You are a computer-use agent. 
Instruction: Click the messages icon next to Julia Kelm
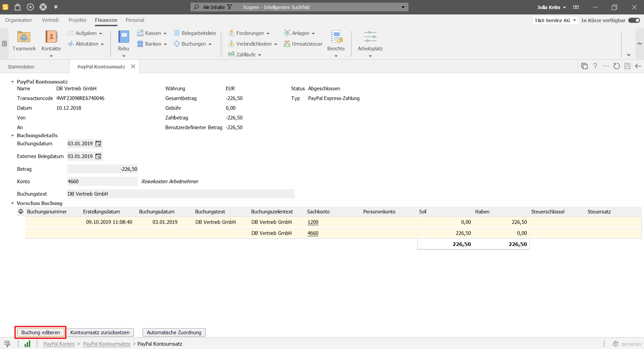coord(576,7)
